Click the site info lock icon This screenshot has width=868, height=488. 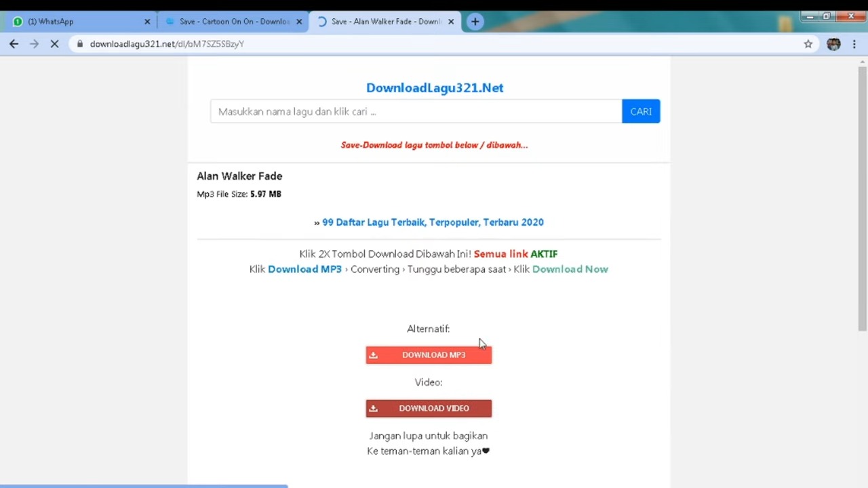click(x=80, y=43)
